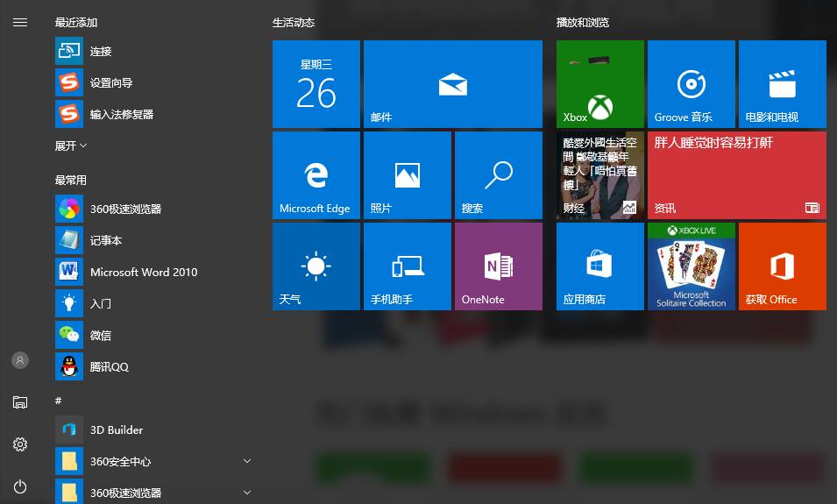Open File Explorer from the sidebar
Screen dimensions: 837x504
(20, 402)
